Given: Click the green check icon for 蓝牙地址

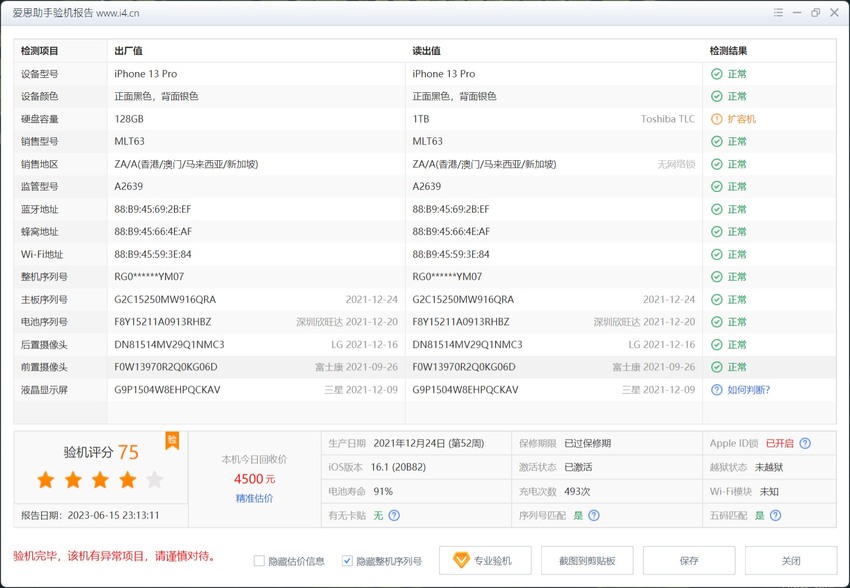Looking at the screenshot, I should [x=717, y=209].
